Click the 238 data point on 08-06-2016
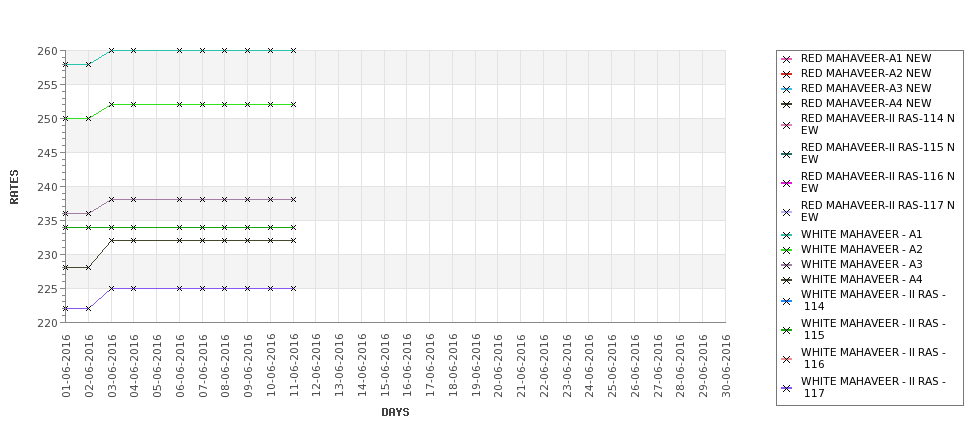Viewport: 975px width, 429px height. pyautogui.click(x=224, y=200)
